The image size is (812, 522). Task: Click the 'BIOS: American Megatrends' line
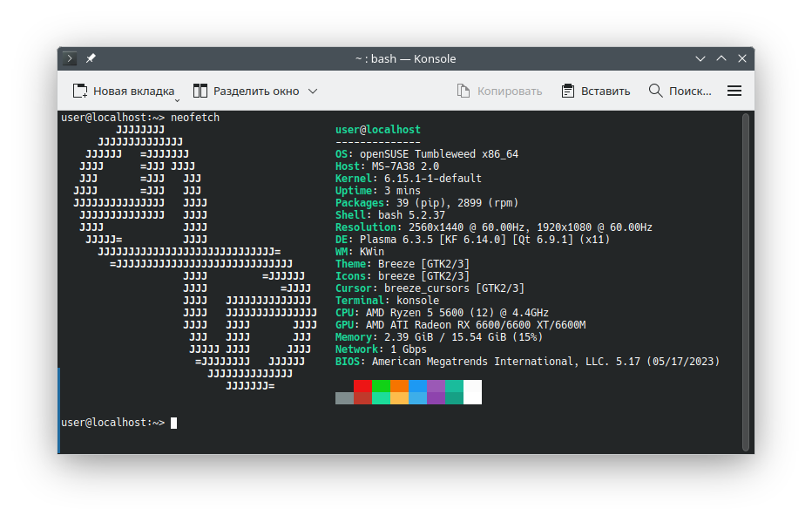528,362
